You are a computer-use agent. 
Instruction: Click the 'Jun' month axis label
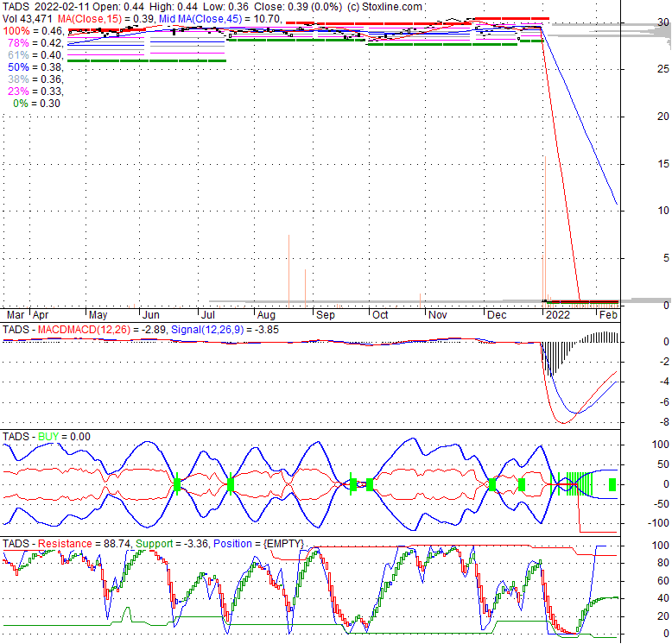click(x=151, y=315)
